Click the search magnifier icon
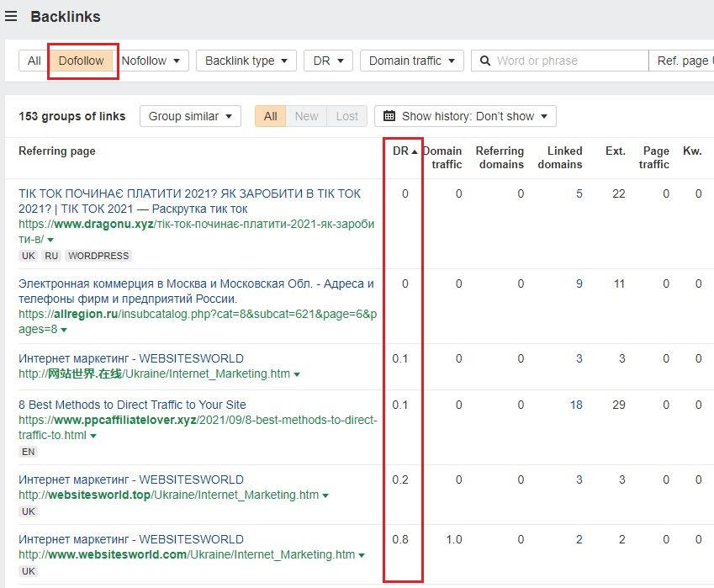The height and width of the screenshot is (588, 714). pyautogui.click(x=485, y=61)
